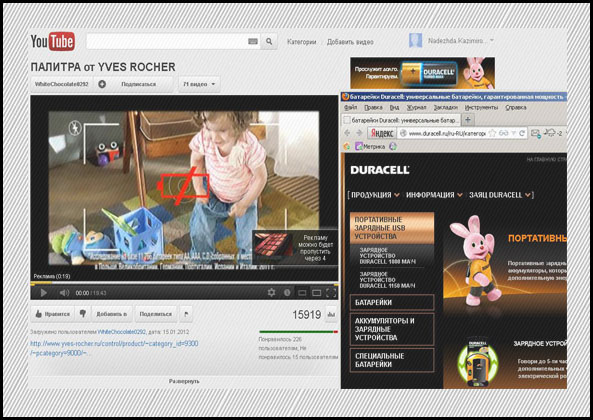Image resolution: width=593 pixels, height=420 pixels.
Task: Click the glasses reader icon in address bar
Action: pyautogui.click(x=503, y=133)
